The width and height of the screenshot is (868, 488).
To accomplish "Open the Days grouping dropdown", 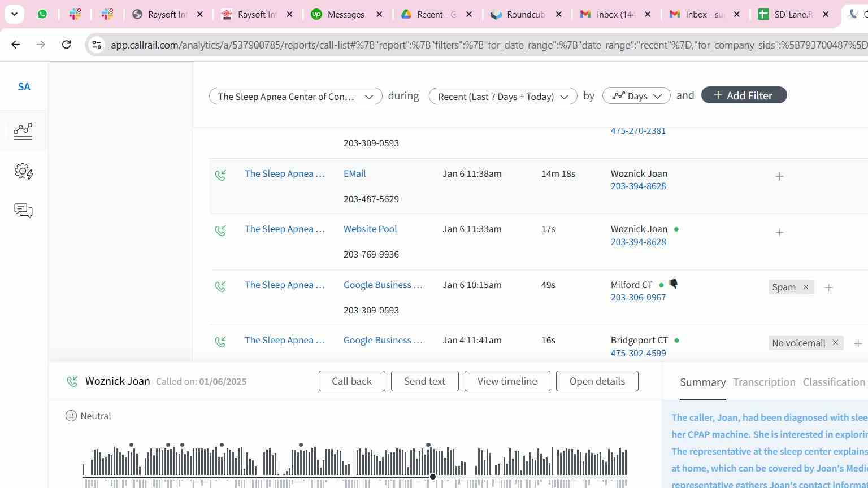I will pos(636,96).
